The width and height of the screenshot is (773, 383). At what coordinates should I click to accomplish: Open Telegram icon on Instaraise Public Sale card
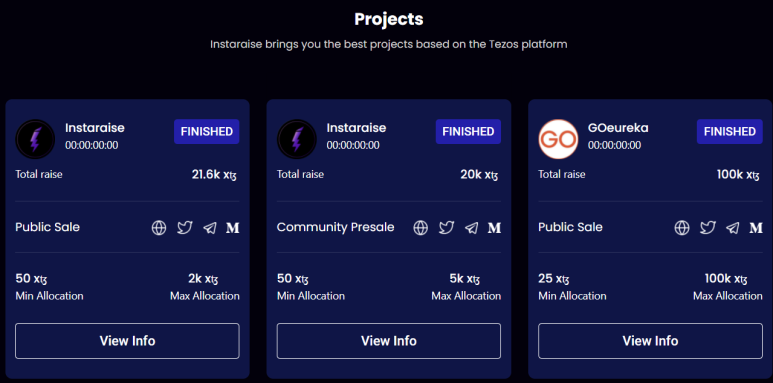[210, 228]
